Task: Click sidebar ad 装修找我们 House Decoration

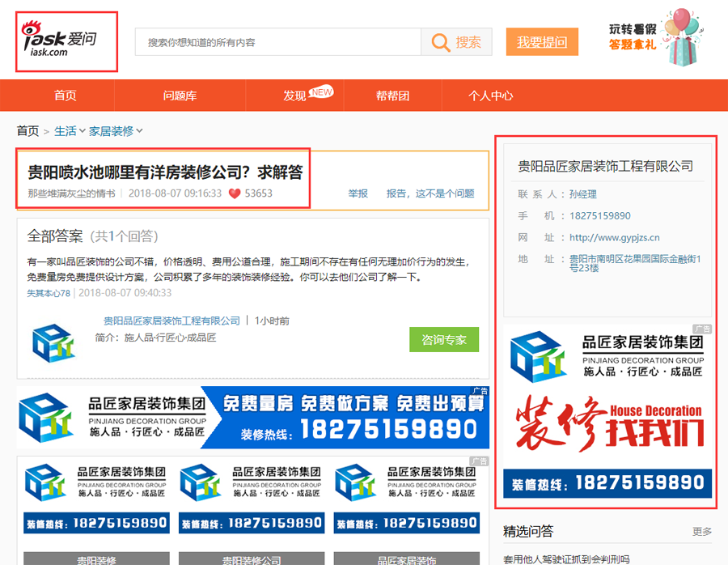Action: tap(607, 411)
